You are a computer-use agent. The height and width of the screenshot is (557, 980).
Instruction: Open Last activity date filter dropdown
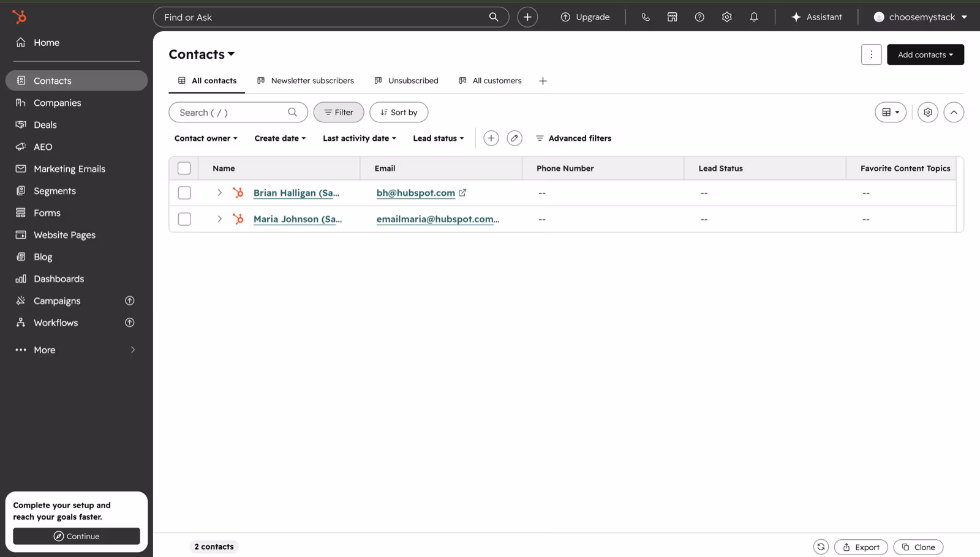360,138
